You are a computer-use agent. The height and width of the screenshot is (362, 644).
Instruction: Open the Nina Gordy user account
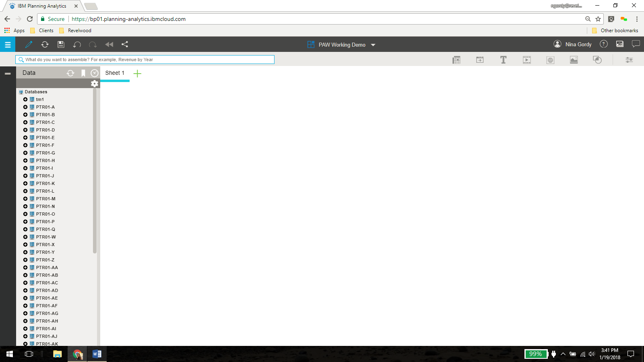[x=573, y=45]
